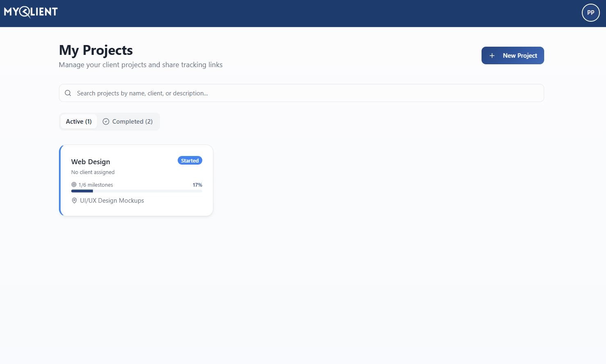Click the MyQlient logo
The height and width of the screenshot is (364, 606).
point(31,12)
